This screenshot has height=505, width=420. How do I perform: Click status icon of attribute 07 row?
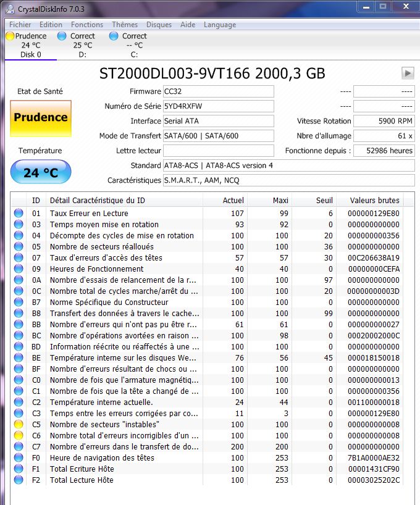(x=19, y=257)
